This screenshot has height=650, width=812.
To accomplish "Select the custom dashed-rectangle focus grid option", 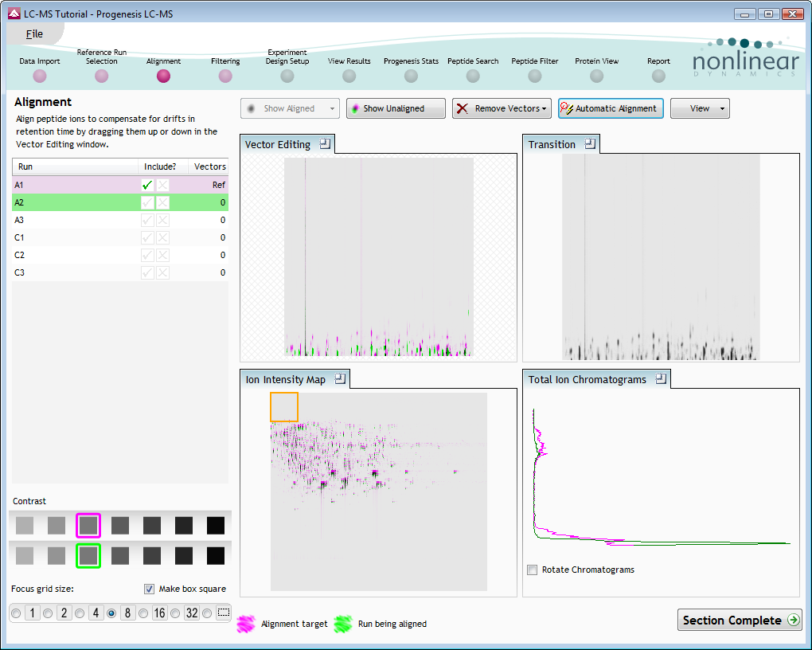I will tap(207, 613).
